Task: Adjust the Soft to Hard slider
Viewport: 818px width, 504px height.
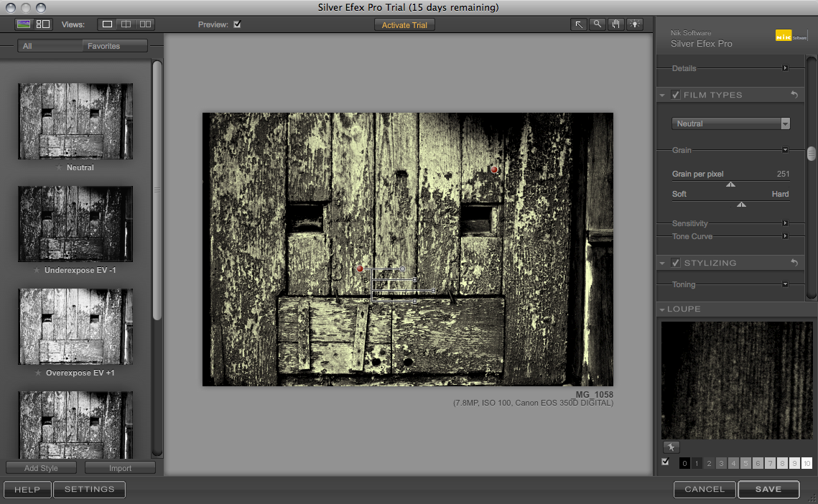Action: pos(741,204)
